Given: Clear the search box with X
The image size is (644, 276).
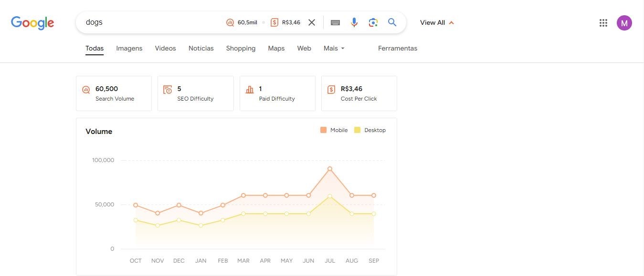Looking at the screenshot, I should pos(312,22).
